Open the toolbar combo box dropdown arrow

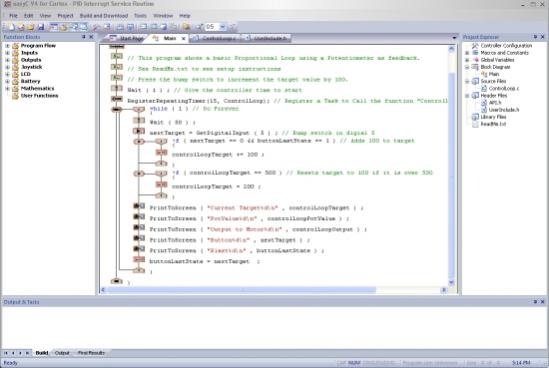[x=223, y=27]
